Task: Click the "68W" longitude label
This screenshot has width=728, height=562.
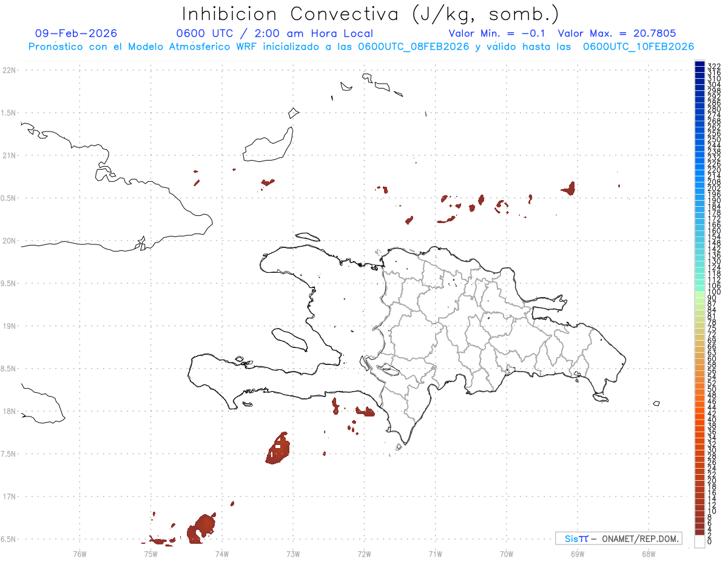Action: tap(648, 554)
